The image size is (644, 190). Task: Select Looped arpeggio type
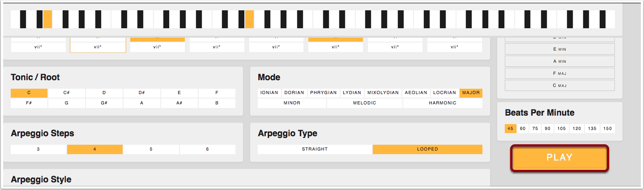pyautogui.click(x=427, y=149)
